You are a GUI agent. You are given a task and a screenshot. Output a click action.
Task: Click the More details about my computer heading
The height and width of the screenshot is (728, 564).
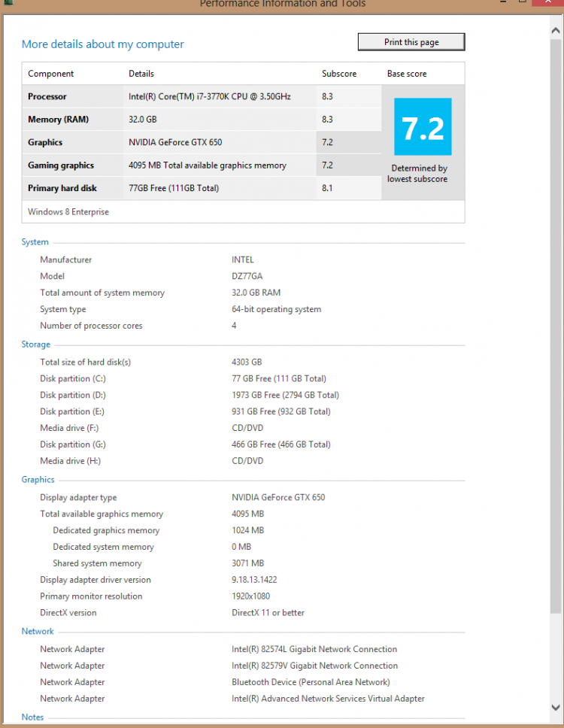pyautogui.click(x=102, y=44)
